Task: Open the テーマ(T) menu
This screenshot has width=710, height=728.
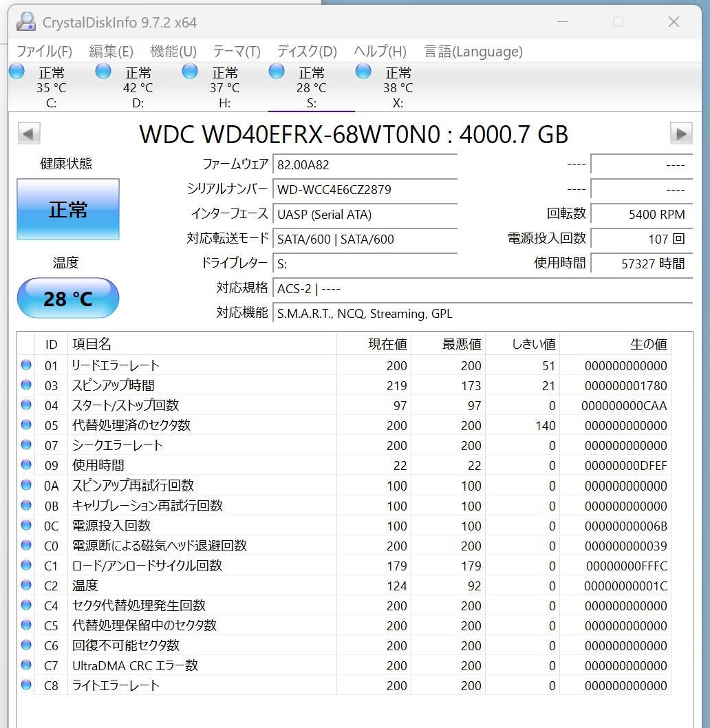Action: coord(236,51)
